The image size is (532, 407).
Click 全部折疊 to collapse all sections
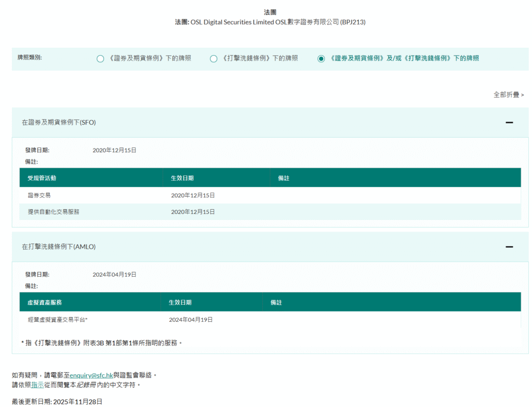click(508, 94)
